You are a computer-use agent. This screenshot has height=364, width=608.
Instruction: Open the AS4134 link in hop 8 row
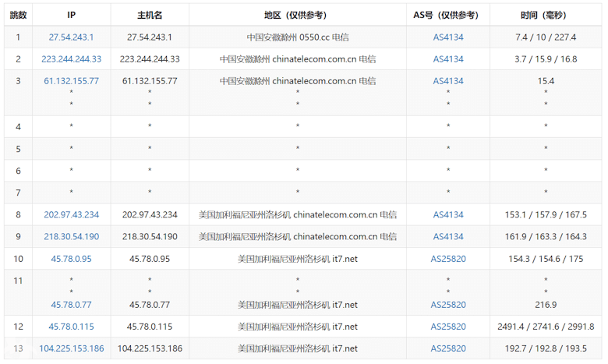coord(448,214)
